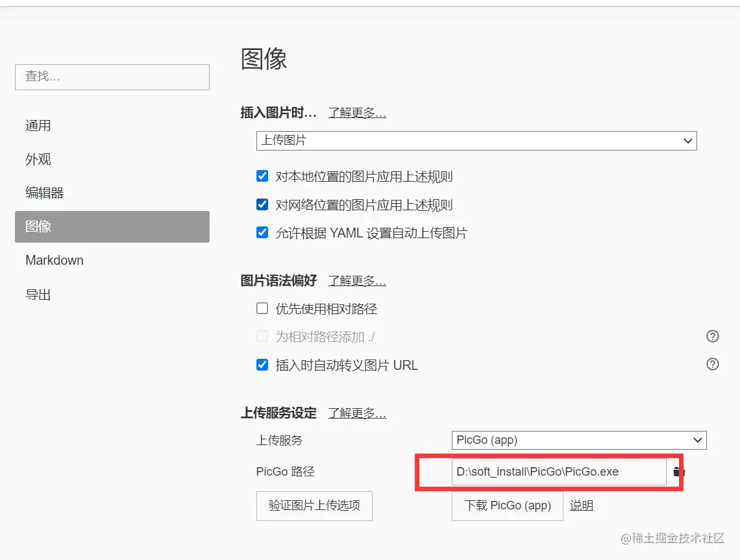This screenshot has height=560, width=740.
Task: Open the PicGo (app) upload service dropdown
Action: (x=578, y=440)
